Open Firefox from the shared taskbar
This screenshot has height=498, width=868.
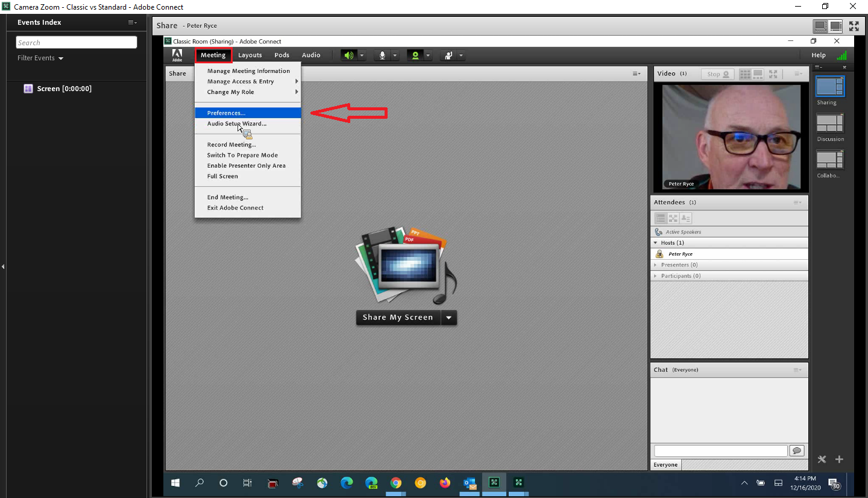coord(445,483)
